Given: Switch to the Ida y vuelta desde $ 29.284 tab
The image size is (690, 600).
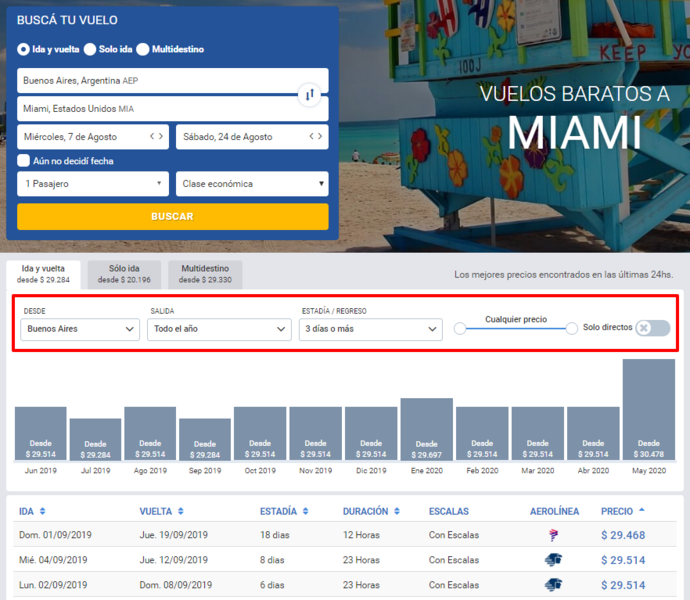Looking at the screenshot, I should click(43, 274).
